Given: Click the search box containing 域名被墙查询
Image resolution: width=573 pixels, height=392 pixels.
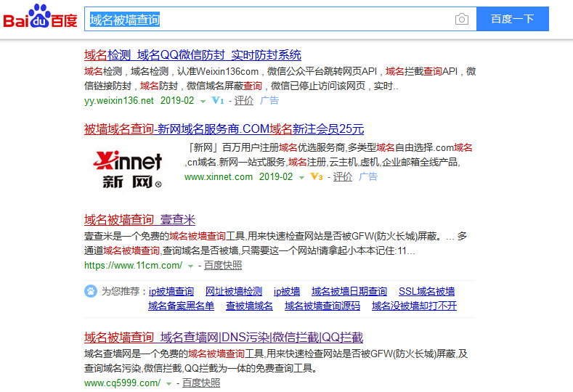Looking at the screenshot, I should coord(269,20).
